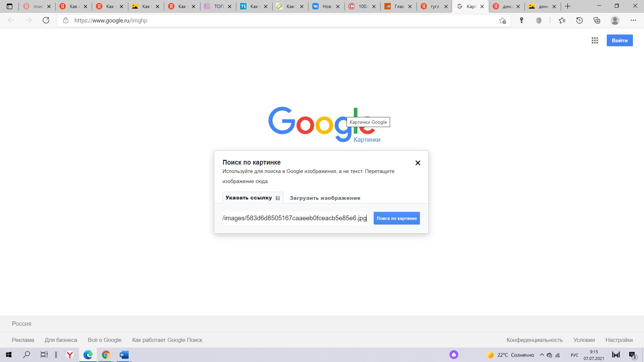Click the Google reverse image search icon

277,197
